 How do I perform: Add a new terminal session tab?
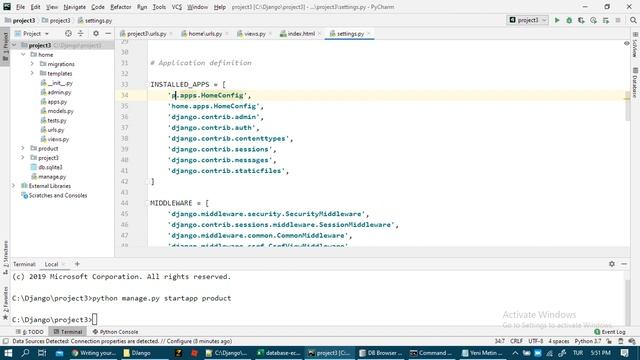[77, 264]
